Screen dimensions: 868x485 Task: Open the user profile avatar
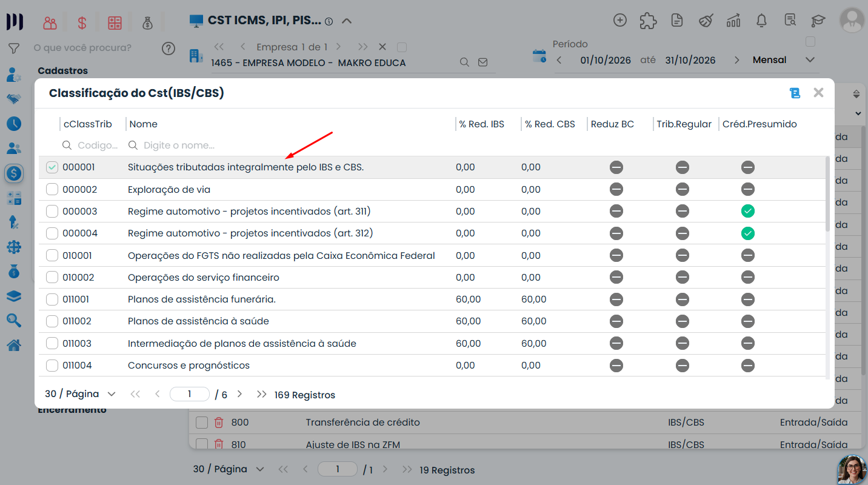[852, 20]
